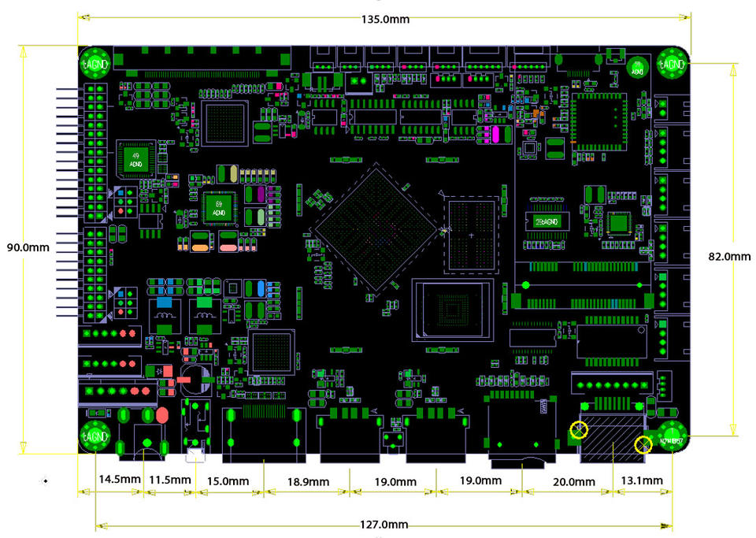
Task: Select the left yellow circle marker
Action: [579, 430]
